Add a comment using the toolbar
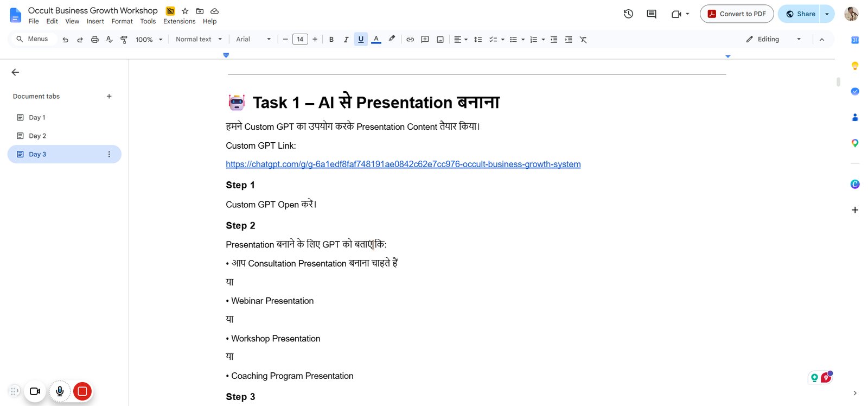This screenshot has width=868, height=406. [425, 40]
